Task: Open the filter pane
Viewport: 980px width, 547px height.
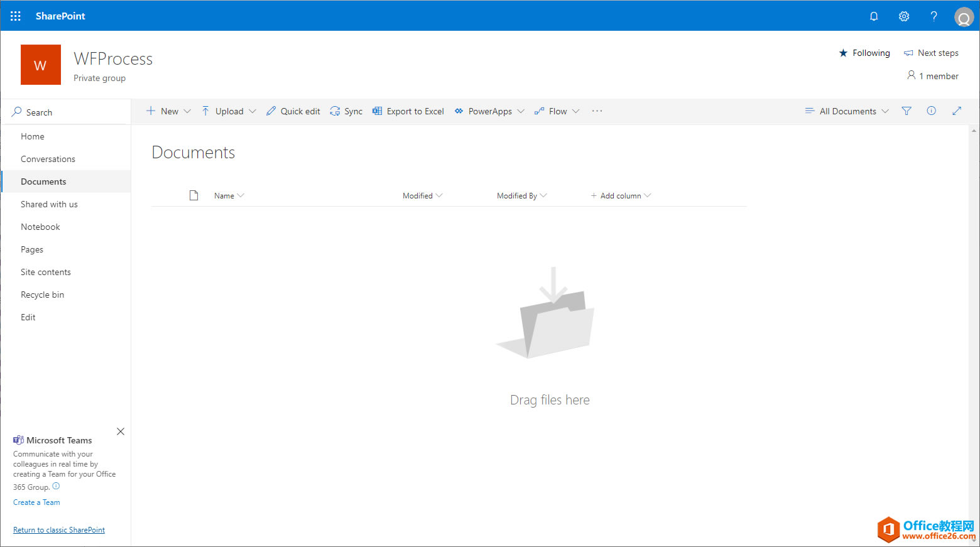Action: point(906,111)
